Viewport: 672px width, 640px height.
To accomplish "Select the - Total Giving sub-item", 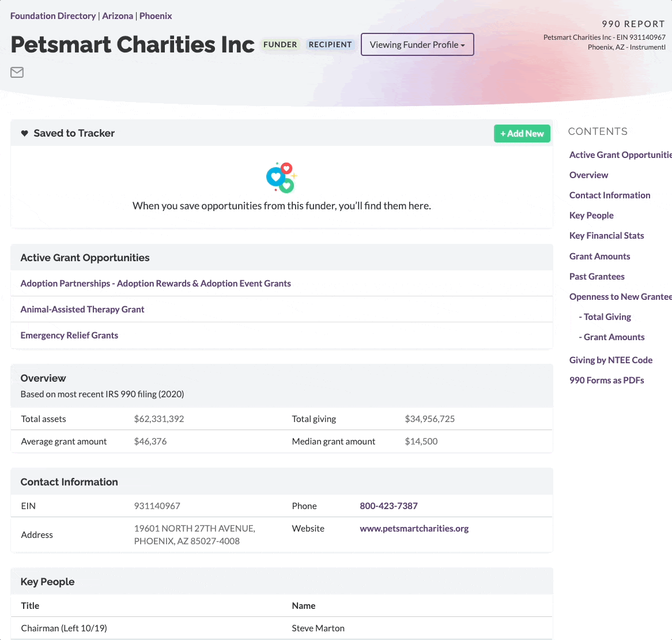I will (x=605, y=317).
